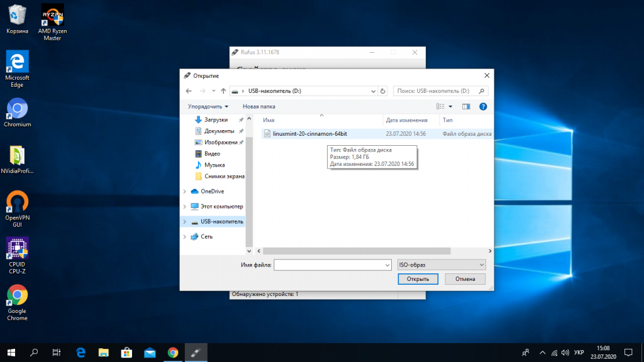Open Microsoft Store from taskbar
644x362 pixels.
click(126, 353)
